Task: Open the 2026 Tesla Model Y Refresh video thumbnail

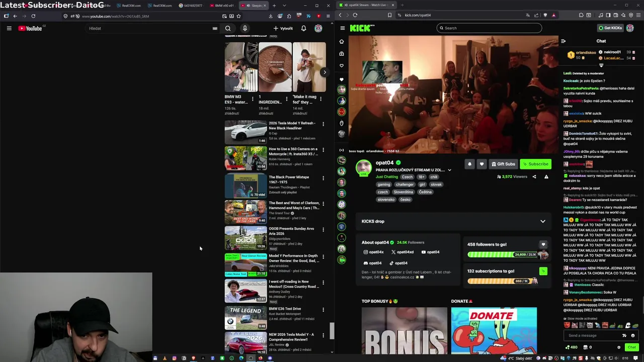Action: click(x=246, y=132)
